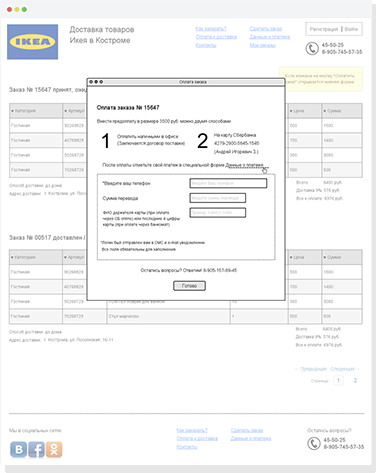The height and width of the screenshot is (473, 376).
Task: Sort first table by Сумма arrow
Action: click(325, 111)
